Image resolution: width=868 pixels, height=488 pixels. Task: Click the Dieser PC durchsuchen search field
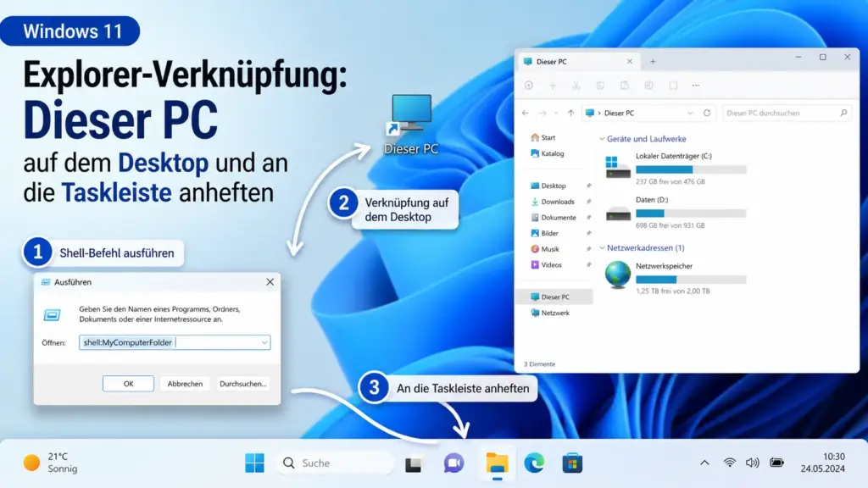click(787, 113)
